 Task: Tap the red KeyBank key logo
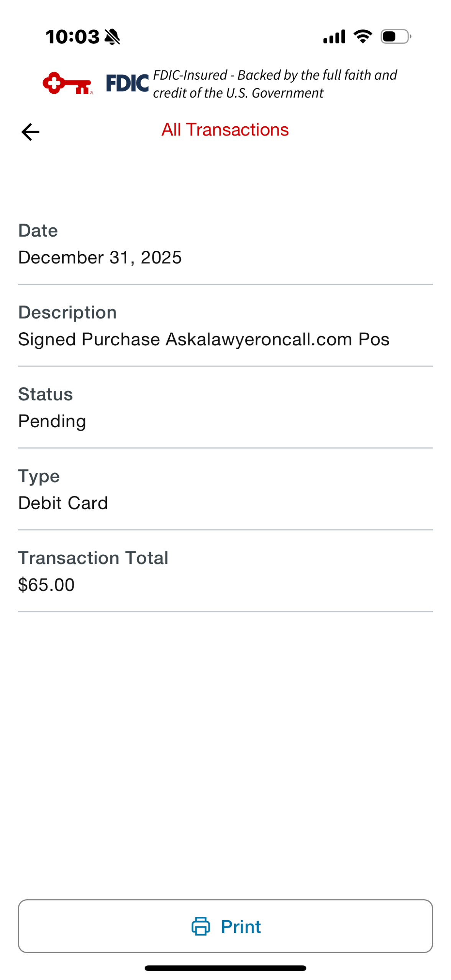pos(67,83)
